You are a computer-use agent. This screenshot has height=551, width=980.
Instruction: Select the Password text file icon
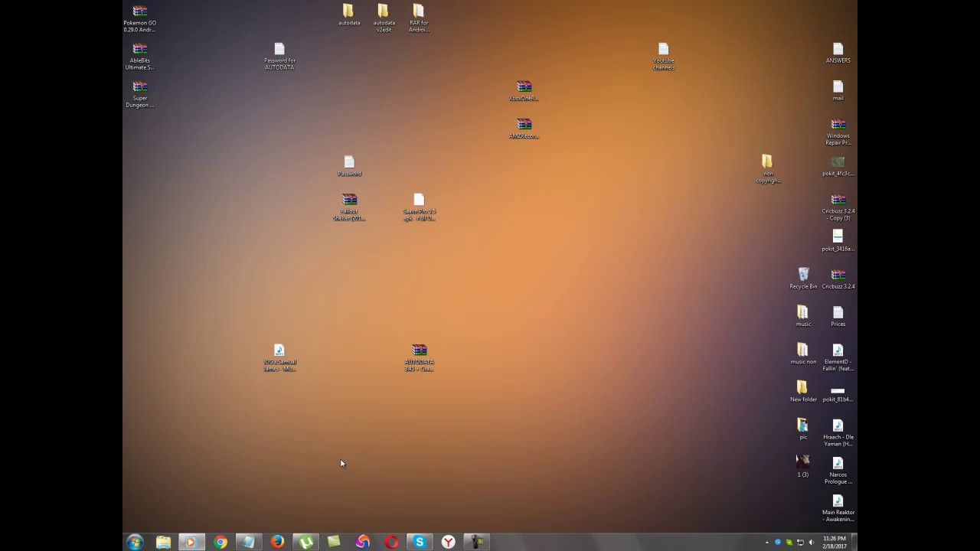coord(349,166)
